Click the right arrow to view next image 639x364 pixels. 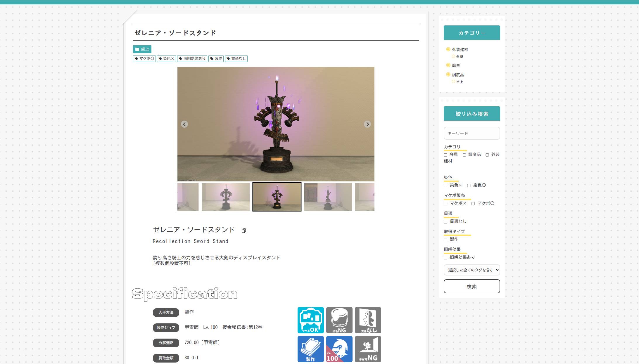coord(367,124)
